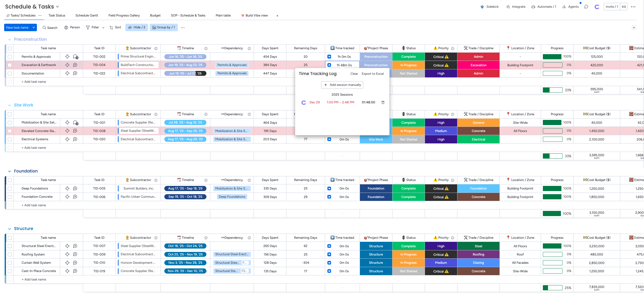Start time tracking for Permits & Approvals
Screen dimensions: 644x296
coord(329,57)
